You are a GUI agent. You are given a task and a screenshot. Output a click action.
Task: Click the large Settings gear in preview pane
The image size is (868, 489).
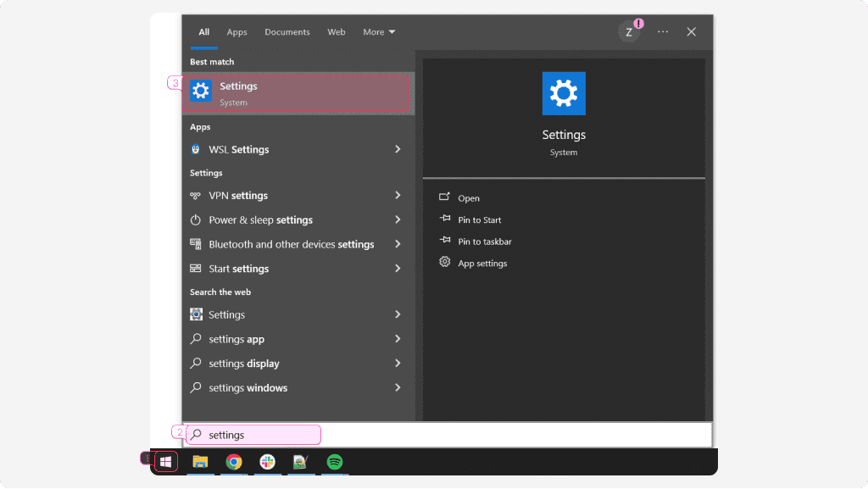click(x=564, y=93)
